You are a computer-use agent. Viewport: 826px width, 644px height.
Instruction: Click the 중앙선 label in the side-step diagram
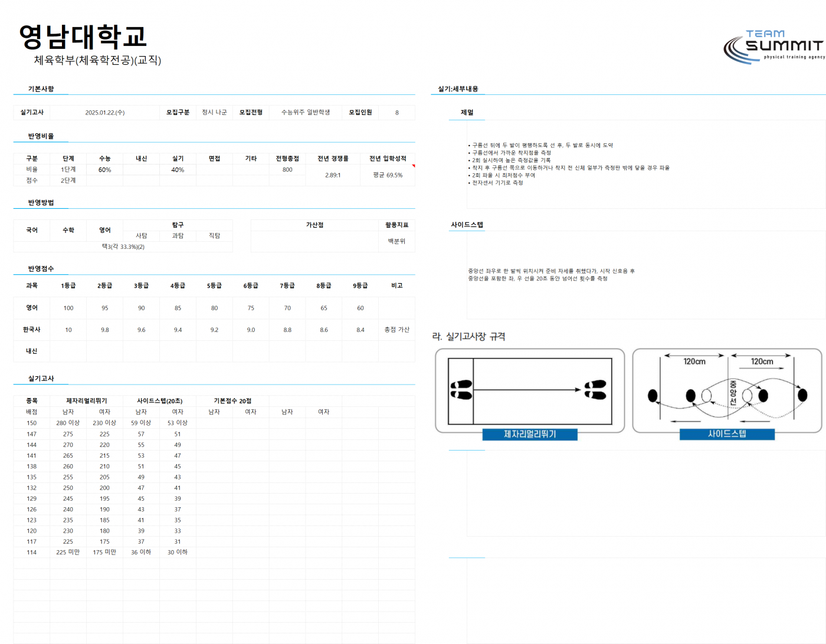[x=733, y=392]
